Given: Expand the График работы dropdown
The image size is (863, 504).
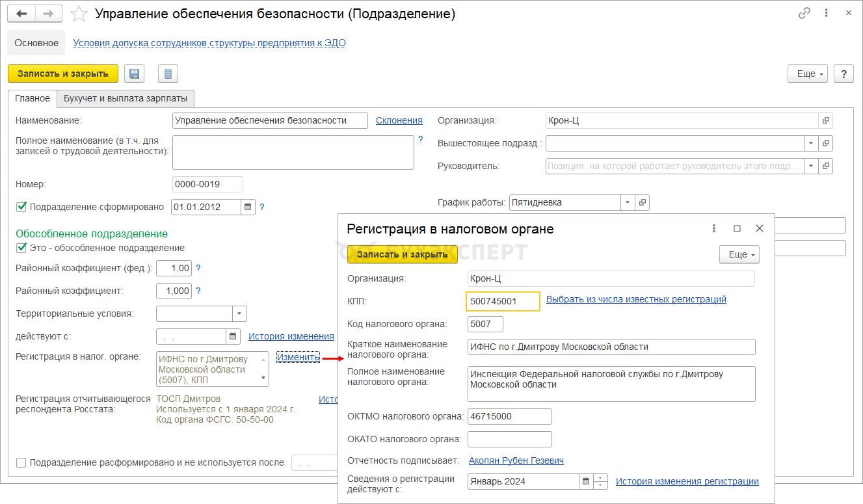Looking at the screenshot, I should pyautogui.click(x=628, y=202).
